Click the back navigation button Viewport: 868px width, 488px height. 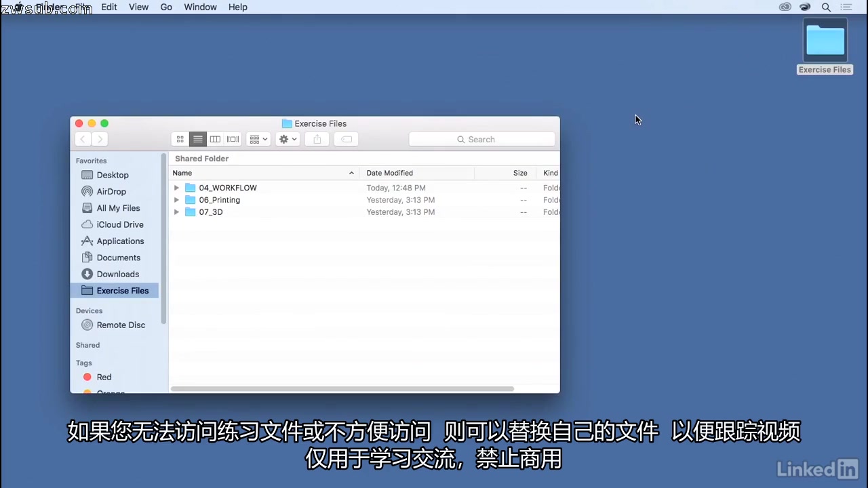(x=82, y=139)
